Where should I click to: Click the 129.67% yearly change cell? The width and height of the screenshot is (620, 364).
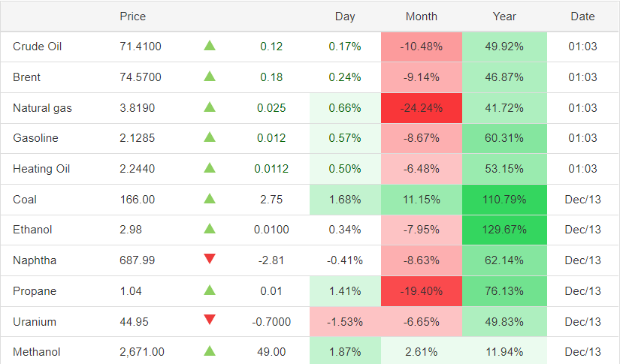[504, 230]
